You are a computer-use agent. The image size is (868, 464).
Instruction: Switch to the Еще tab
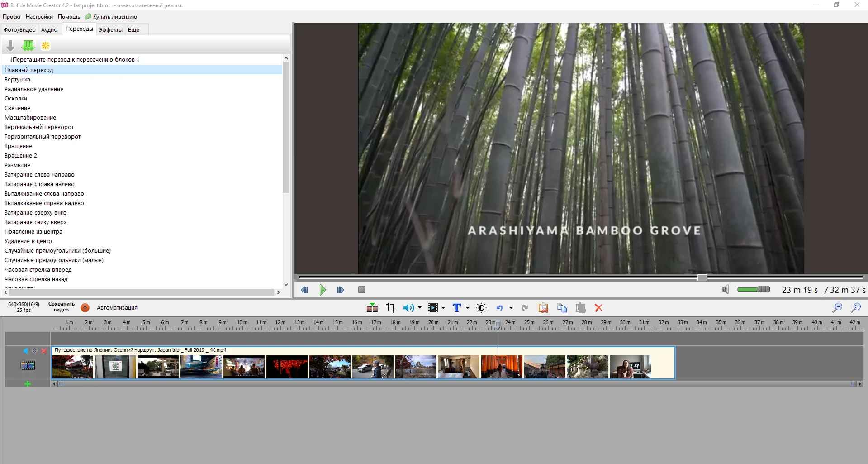click(x=133, y=30)
